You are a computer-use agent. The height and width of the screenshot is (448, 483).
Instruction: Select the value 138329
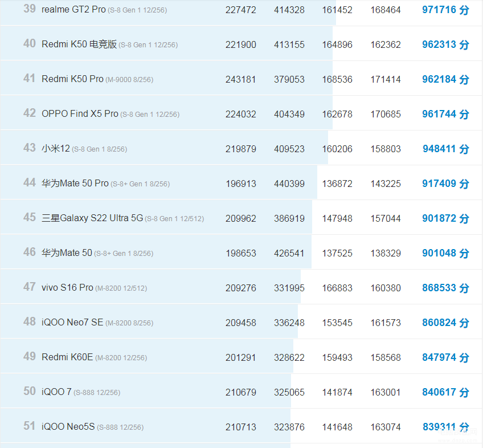pyautogui.click(x=386, y=254)
